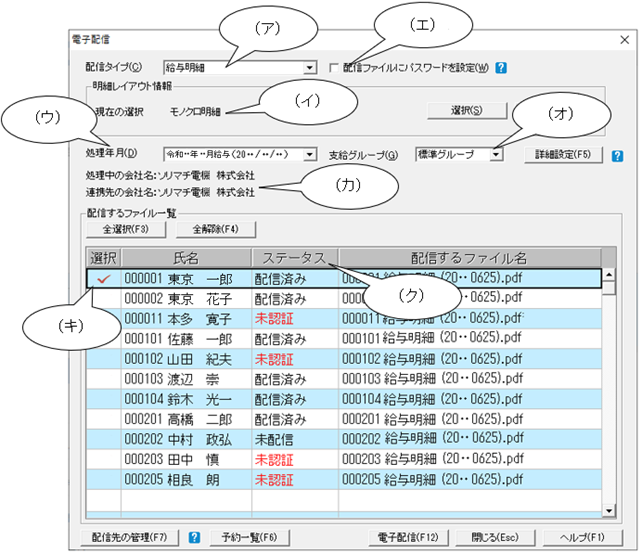Viewport: 642px width, 553px height.
Task: Click the 選択 column header
Action: 104,258
